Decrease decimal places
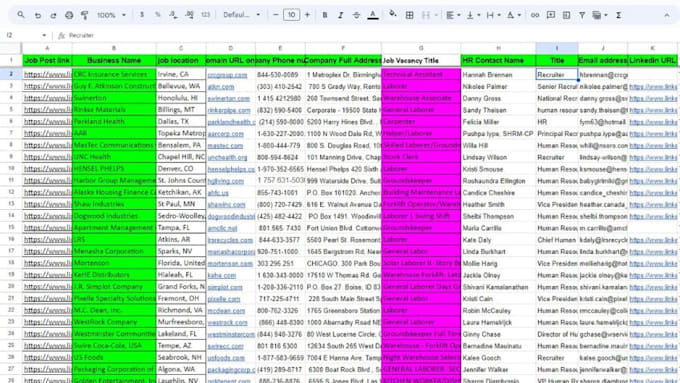Screen dimensions: 680x383 tap(173, 15)
